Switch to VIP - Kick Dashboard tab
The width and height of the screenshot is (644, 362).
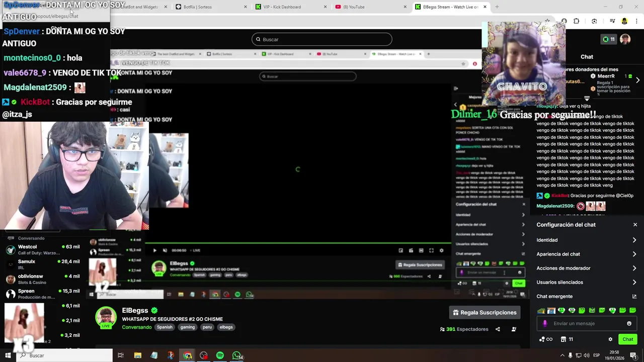pyautogui.click(x=291, y=7)
